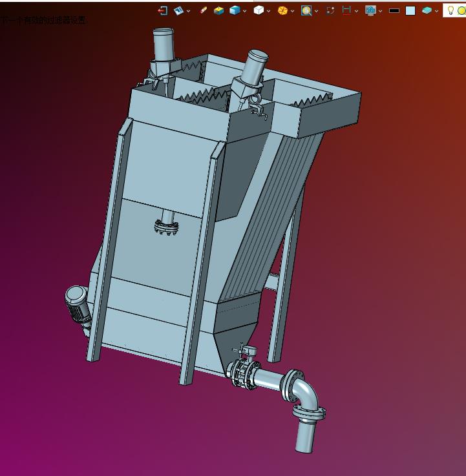Viewport: 466px width, 476px height.
Task: Click the exit icon with red arrow
Action: coord(163,11)
